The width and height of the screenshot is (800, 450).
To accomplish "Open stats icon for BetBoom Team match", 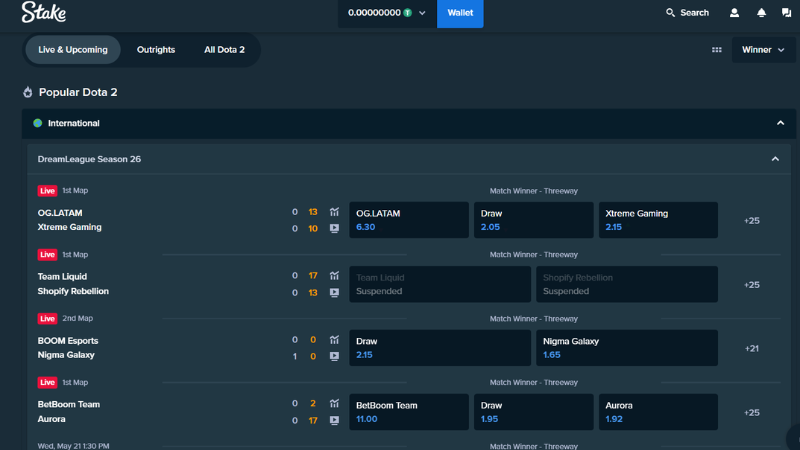I will (334, 404).
